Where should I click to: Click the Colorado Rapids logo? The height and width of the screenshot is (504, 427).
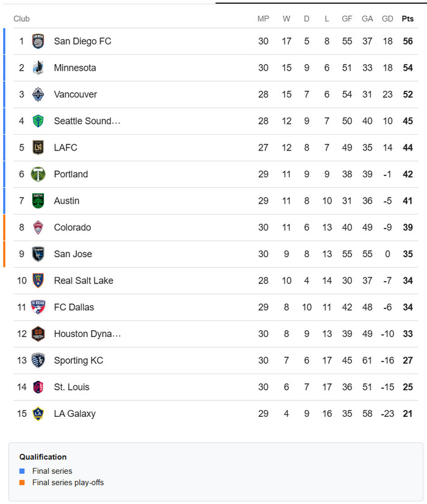[x=38, y=227]
